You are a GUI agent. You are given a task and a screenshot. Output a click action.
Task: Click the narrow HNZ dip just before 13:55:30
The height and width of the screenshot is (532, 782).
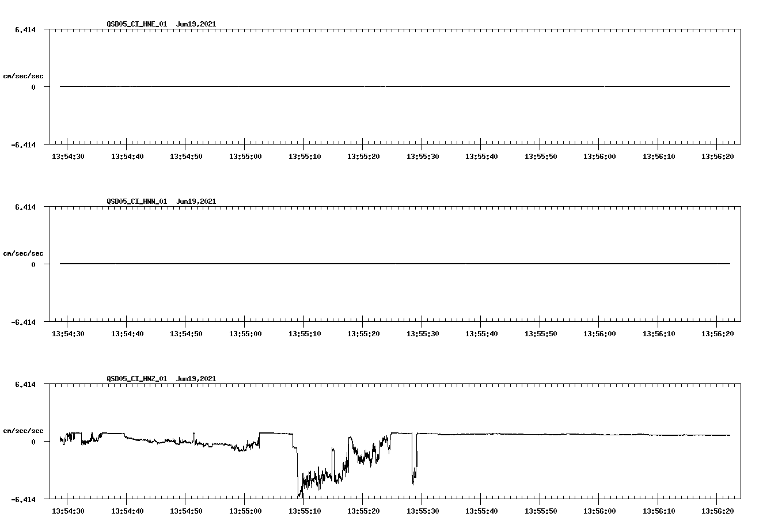[x=414, y=459]
